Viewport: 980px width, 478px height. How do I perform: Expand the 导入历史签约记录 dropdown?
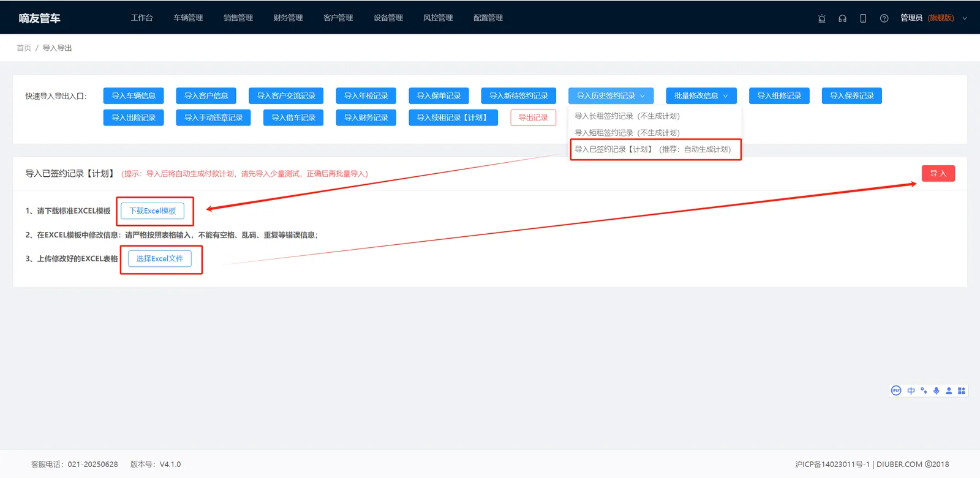[x=611, y=95]
